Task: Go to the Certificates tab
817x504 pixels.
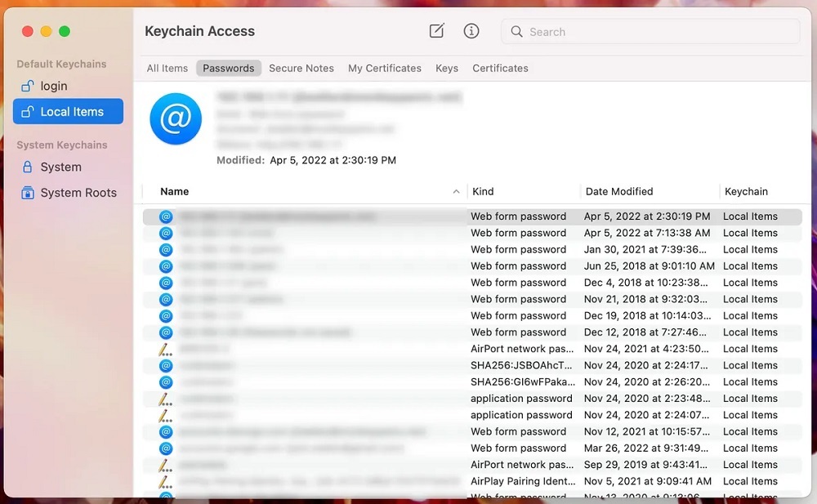Action: (500, 69)
